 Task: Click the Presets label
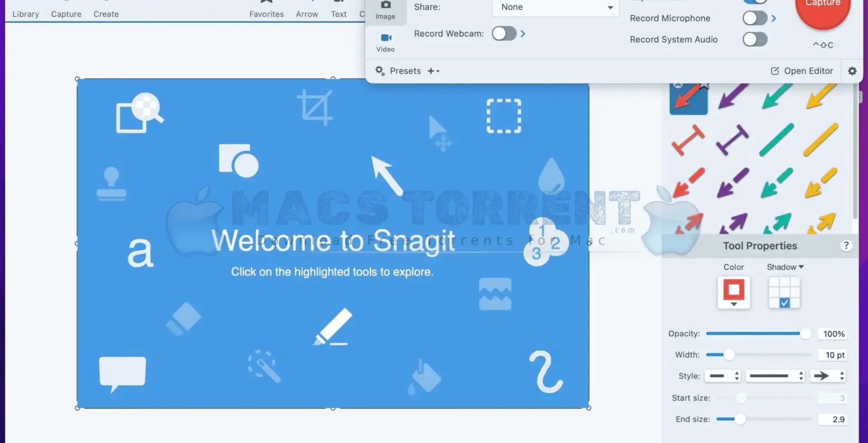pyautogui.click(x=405, y=71)
